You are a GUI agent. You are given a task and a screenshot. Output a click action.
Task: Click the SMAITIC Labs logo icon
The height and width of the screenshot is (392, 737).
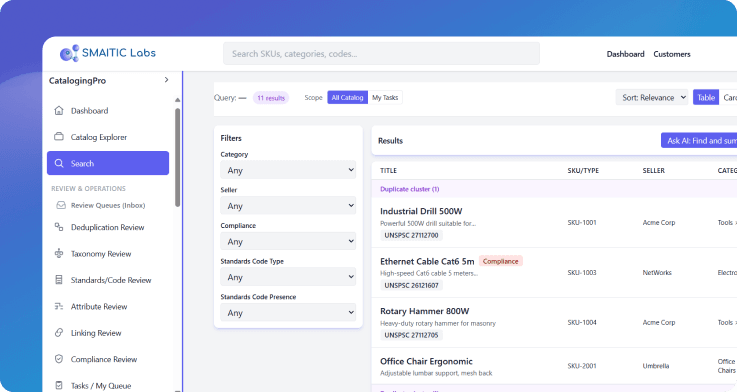click(69, 53)
